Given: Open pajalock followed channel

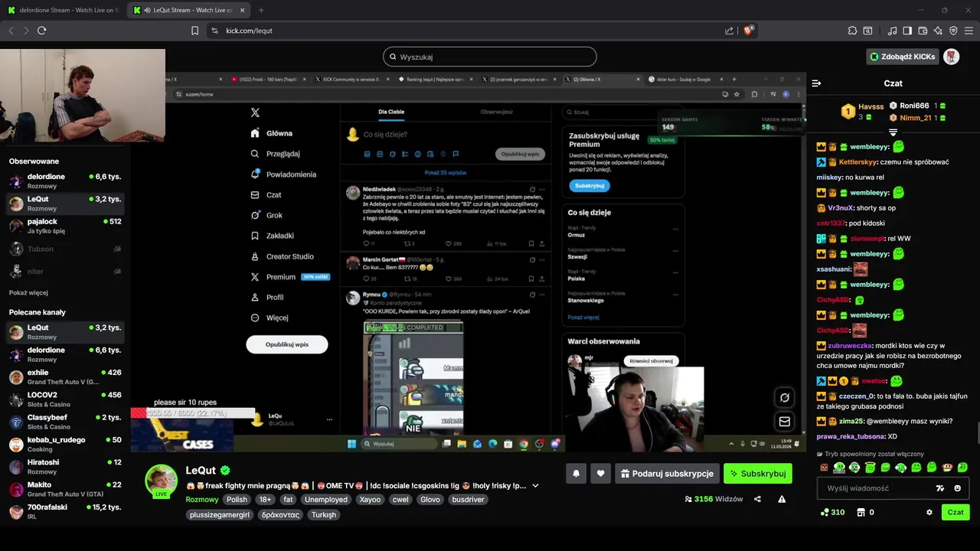Looking at the screenshot, I should pyautogui.click(x=65, y=226).
